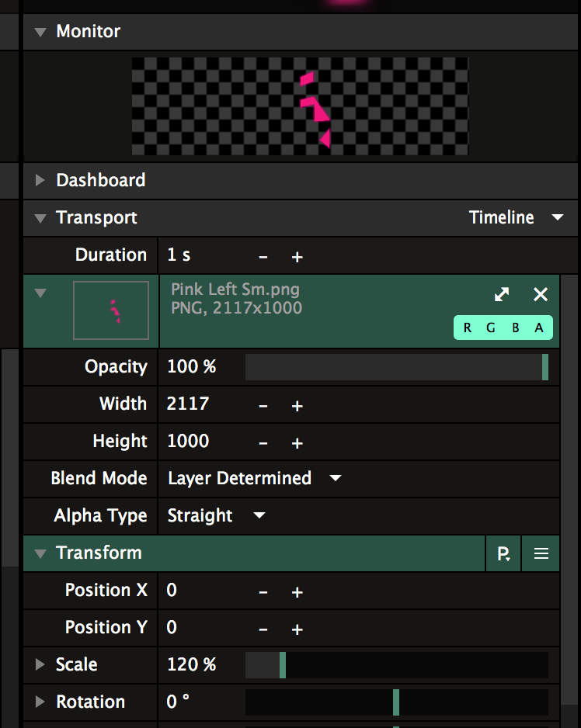Collapse the Monitor section

(x=40, y=32)
